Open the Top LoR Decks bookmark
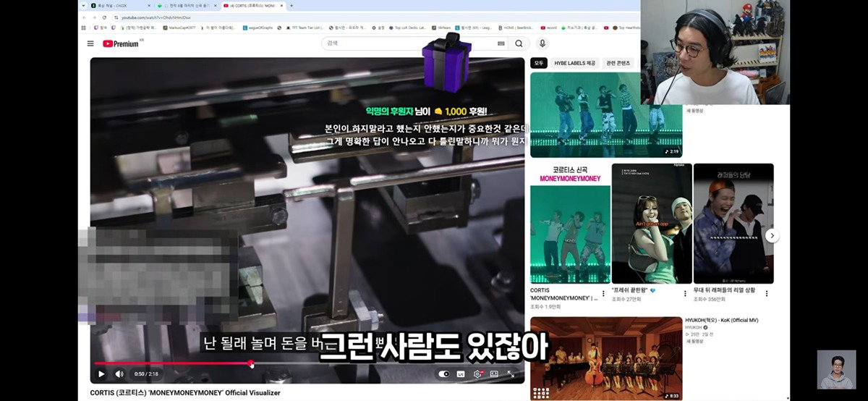 point(409,28)
